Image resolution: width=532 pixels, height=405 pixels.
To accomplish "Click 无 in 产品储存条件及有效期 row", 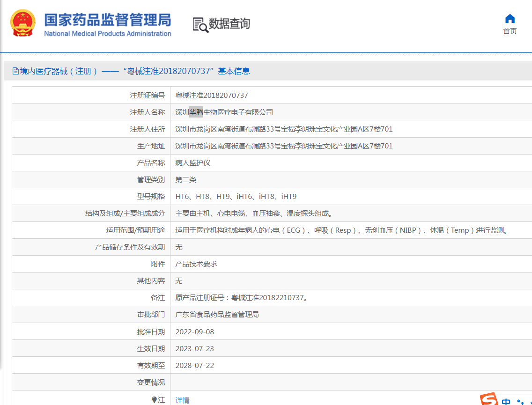I will pos(178,247).
